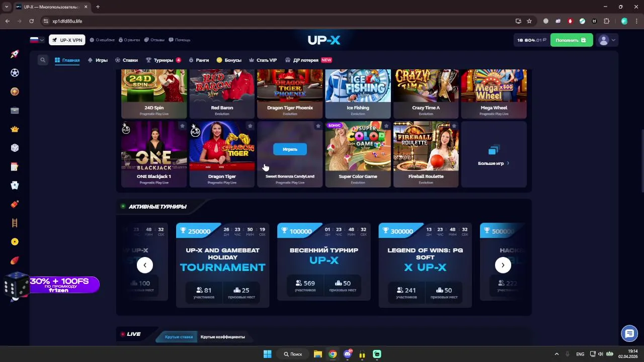Switch to the Ставки tab
Screen dimensions: 644x362
126,60
